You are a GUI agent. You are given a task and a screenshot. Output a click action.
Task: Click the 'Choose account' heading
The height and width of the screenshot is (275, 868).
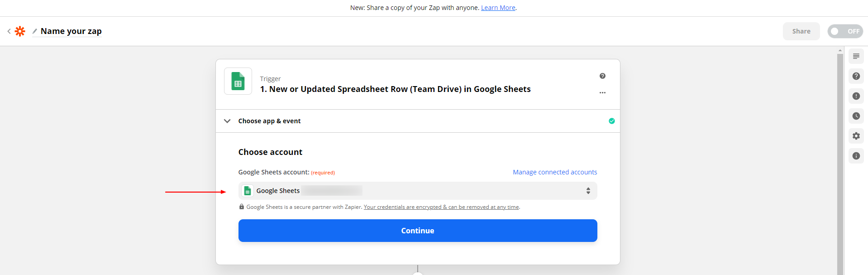tap(270, 152)
